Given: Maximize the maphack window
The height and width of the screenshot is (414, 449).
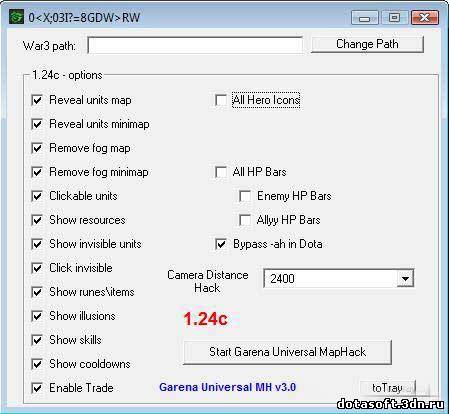Looking at the screenshot, I should (x=395, y=17).
